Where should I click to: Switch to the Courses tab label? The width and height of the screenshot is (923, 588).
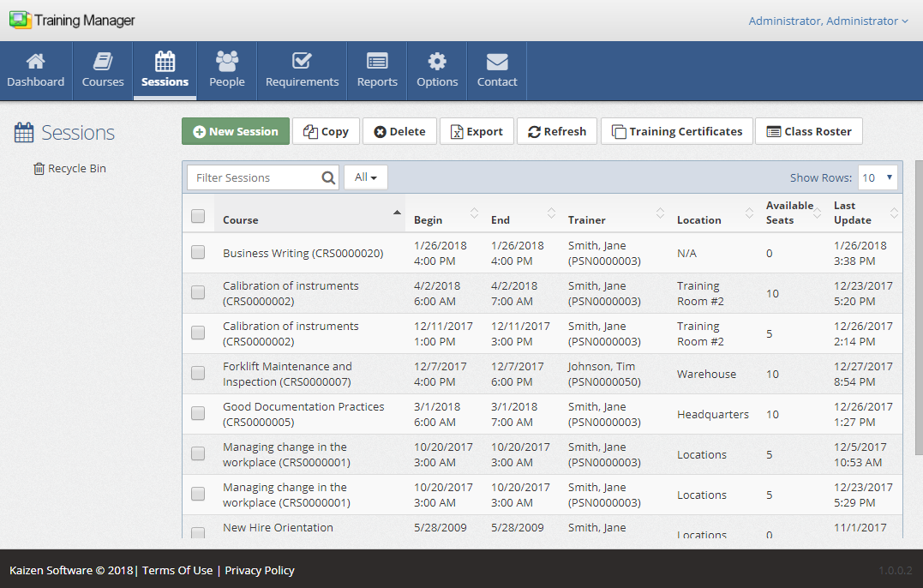click(103, 81)
